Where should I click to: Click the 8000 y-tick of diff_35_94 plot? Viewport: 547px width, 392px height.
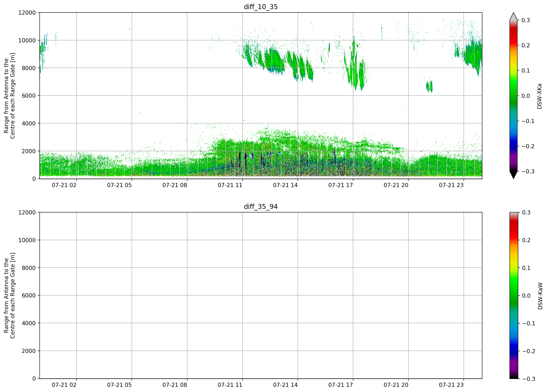[x=29, y=268]
